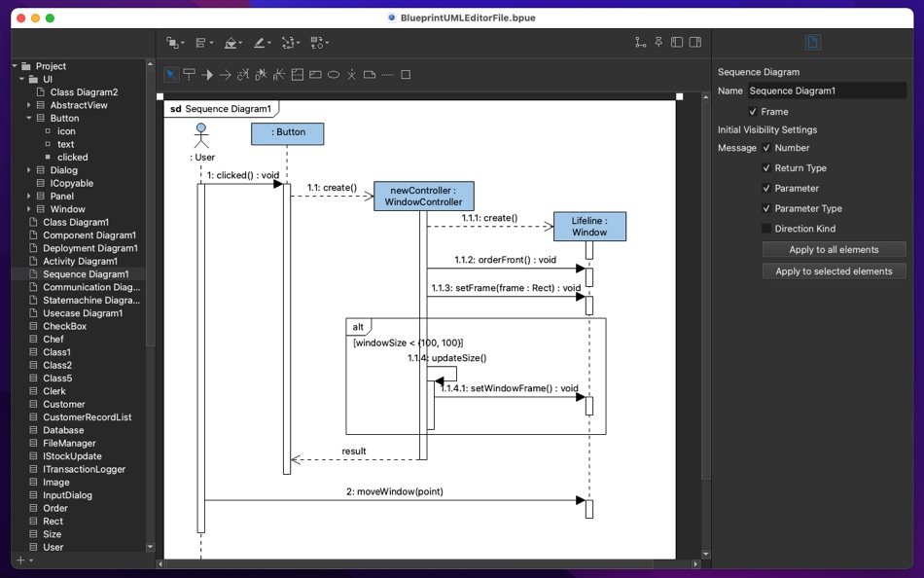The height and width of the screenshot is (578, 924).
Task: Open the align elements dropdown
Action: pos(204,43)
